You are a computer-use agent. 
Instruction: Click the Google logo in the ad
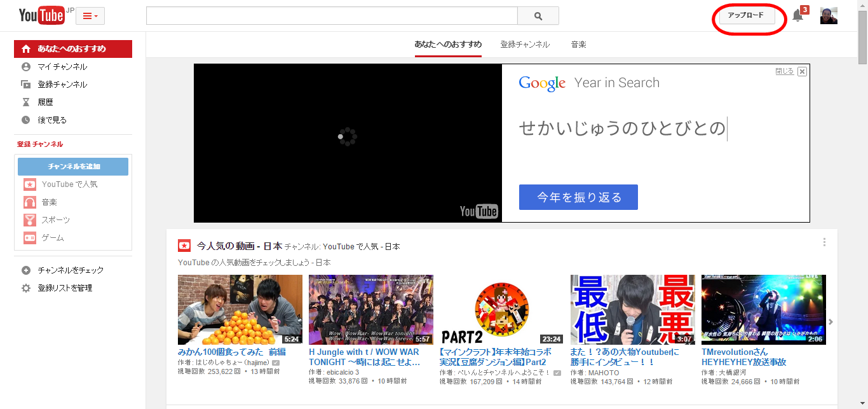(542, 83)
